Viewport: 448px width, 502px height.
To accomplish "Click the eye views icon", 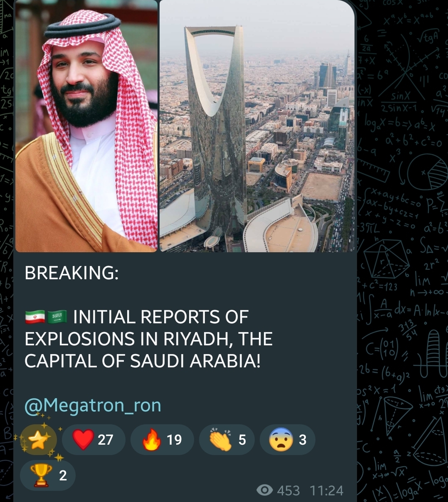I will (x=265, y=490).
